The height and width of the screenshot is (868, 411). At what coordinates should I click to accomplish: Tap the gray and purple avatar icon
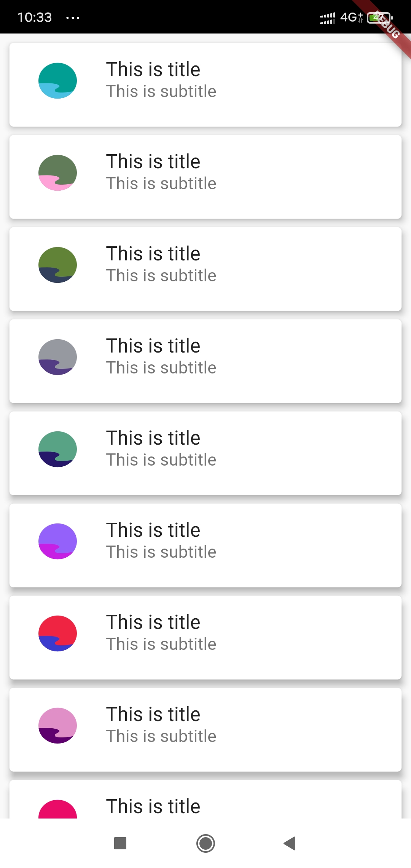tap(57, 357)
